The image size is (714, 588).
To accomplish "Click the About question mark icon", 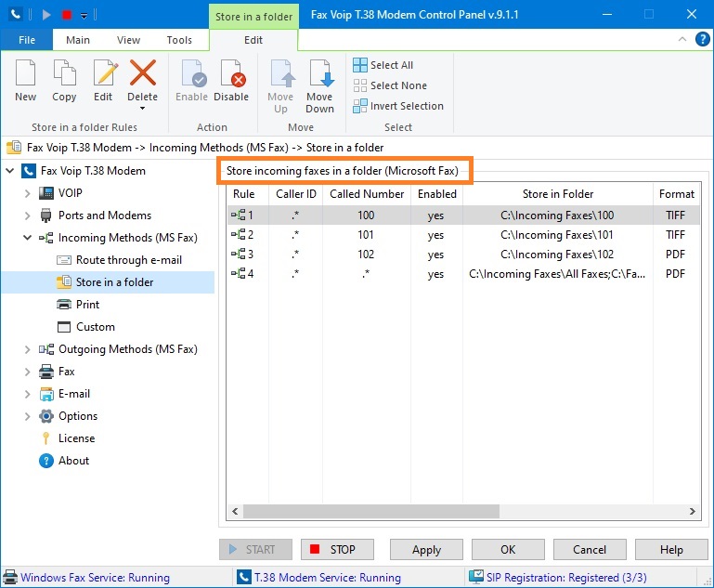I will [46, 461].
